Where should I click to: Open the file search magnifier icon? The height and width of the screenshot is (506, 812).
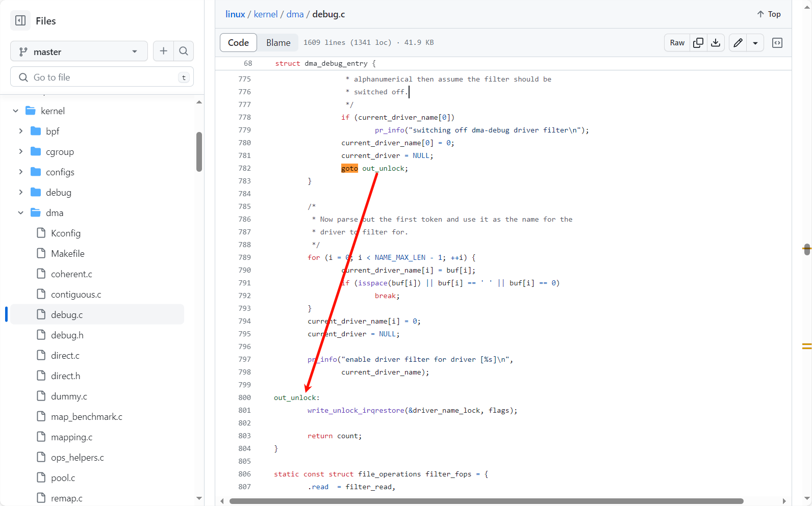184,51
